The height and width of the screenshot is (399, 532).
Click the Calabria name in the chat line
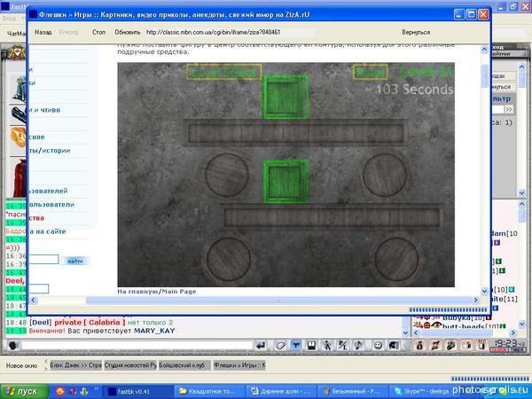(104, 323)
